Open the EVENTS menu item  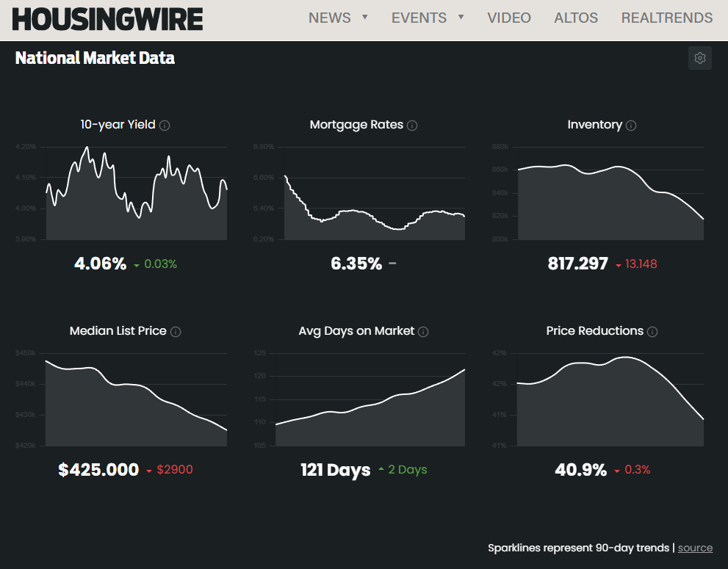[419, 18]
